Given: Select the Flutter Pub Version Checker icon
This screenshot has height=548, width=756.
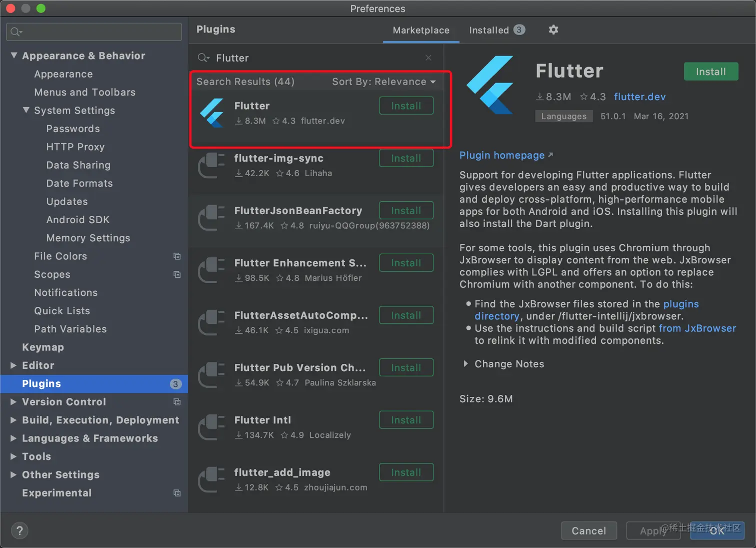Looking at the screenshot, I should click(x=211, y=375).
